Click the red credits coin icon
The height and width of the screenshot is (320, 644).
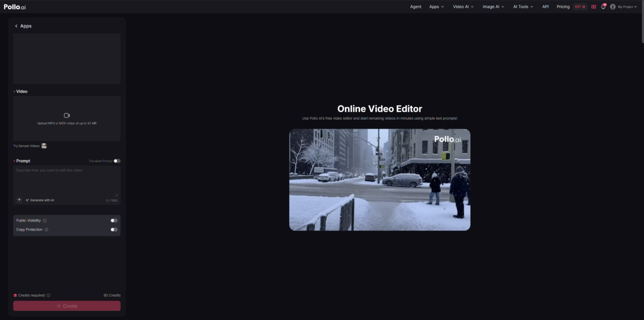tap(15, 295)
